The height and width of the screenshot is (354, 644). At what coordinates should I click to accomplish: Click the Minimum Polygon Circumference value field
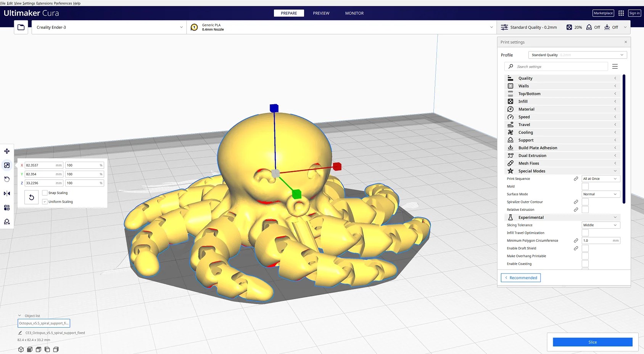[x=601, y=241]
